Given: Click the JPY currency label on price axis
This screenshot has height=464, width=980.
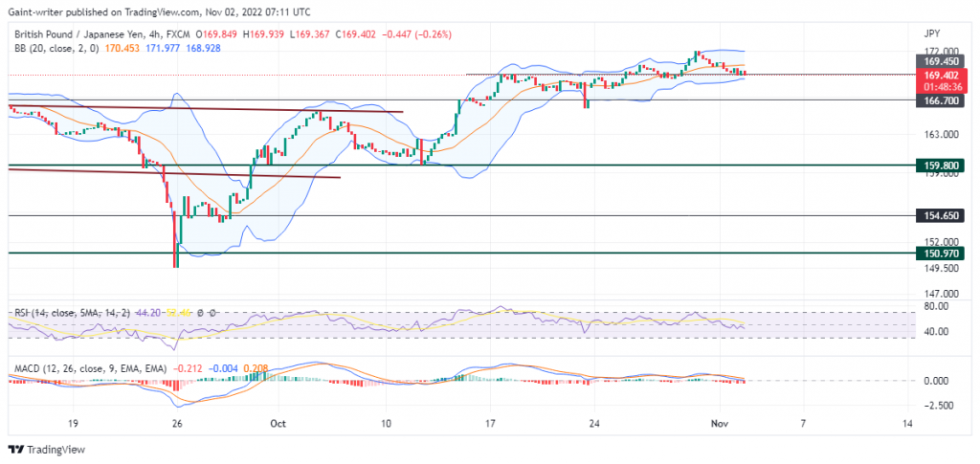Looking at the screenshot, I should tap(931, 33).
